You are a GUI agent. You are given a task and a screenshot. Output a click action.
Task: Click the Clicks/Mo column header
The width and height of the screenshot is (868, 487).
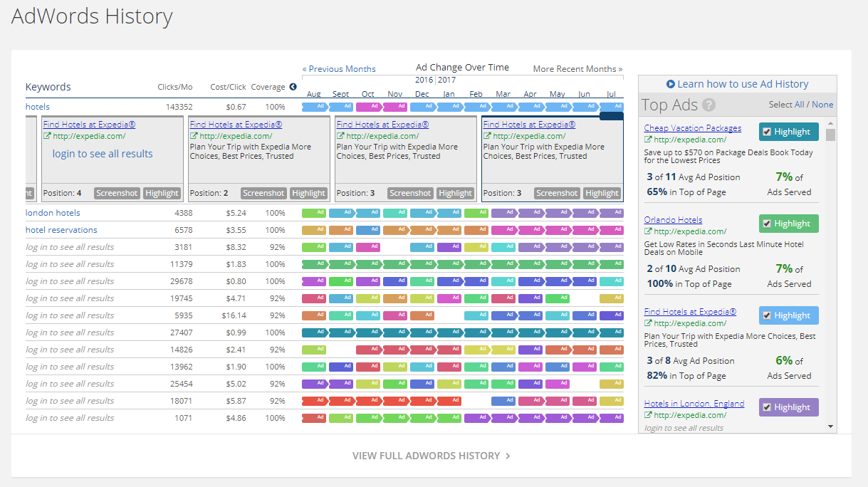click(x=175, y=87)
